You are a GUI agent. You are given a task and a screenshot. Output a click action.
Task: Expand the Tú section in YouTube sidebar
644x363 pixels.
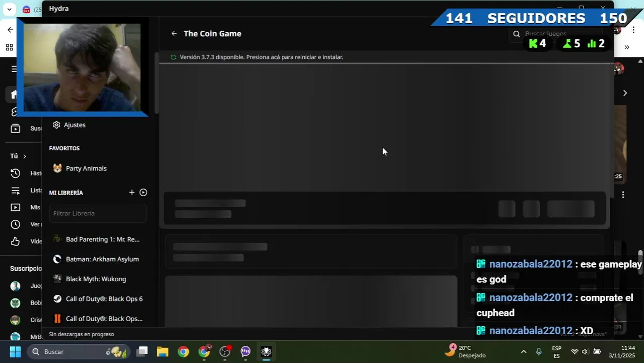(x=18, y=156)
